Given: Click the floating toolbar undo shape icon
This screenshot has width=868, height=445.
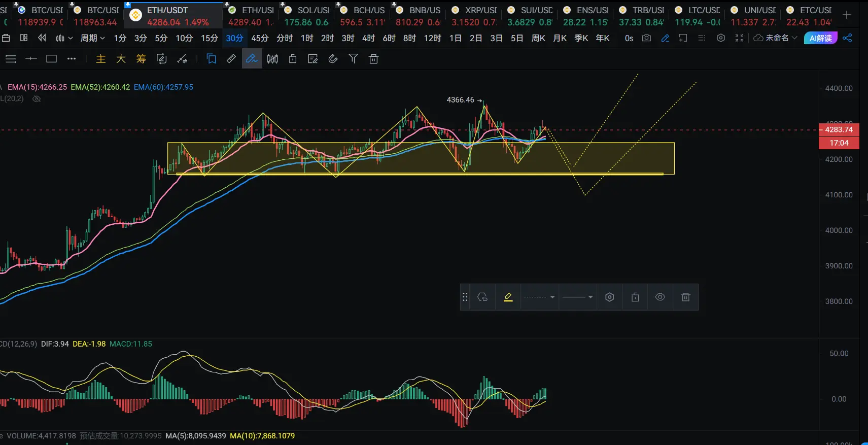Looking at the screenshot, I should [x=482, y=297].
